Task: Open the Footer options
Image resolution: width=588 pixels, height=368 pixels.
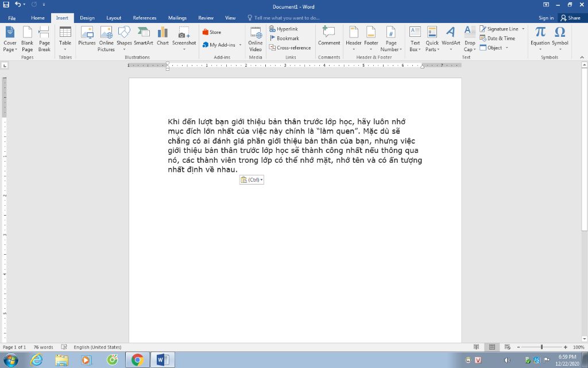Action: click(371, 39)
